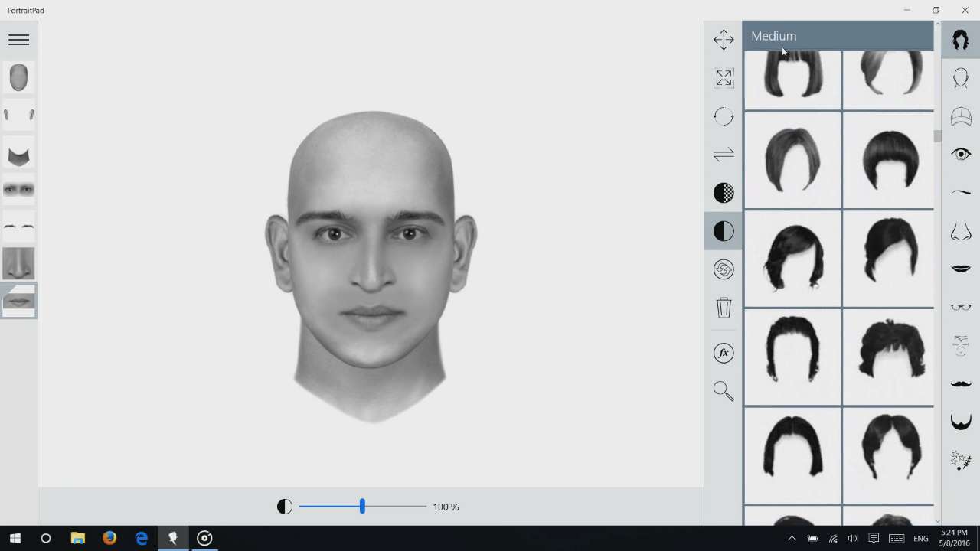980x551 pixels.
Task: Open the hamburger menu
Action: [18, 40]
